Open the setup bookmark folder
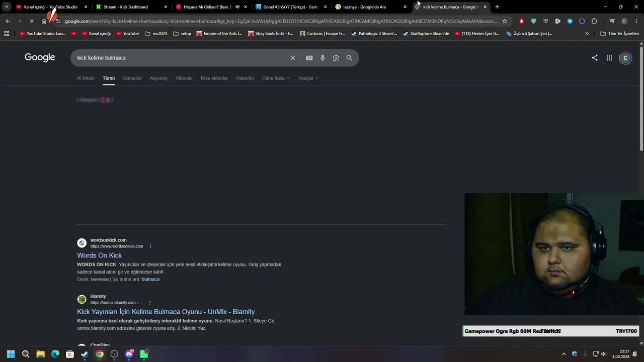Image resolution: width=644 pixels, height=362 pixels. pyautogui.click(x=182, y=34)
